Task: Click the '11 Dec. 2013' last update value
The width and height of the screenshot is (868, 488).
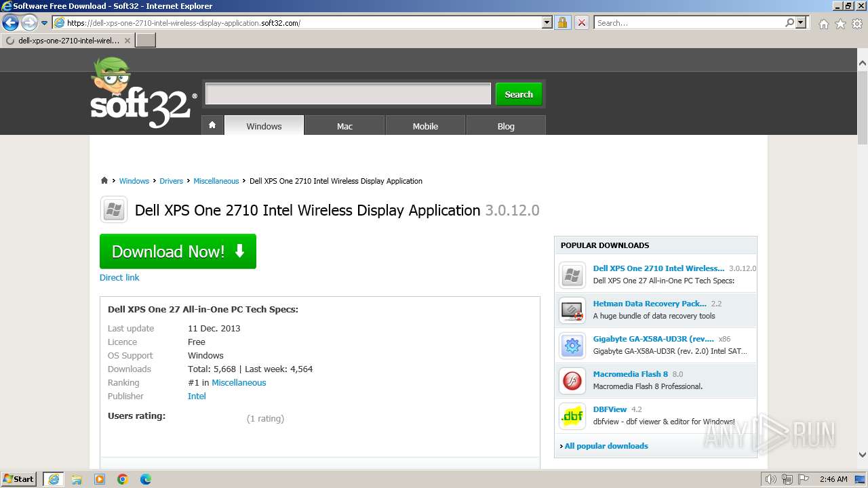Action: (x=214, y=328)
